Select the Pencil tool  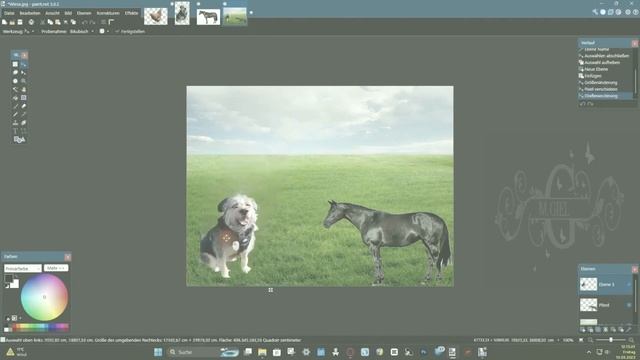click(x=16, y=114)
